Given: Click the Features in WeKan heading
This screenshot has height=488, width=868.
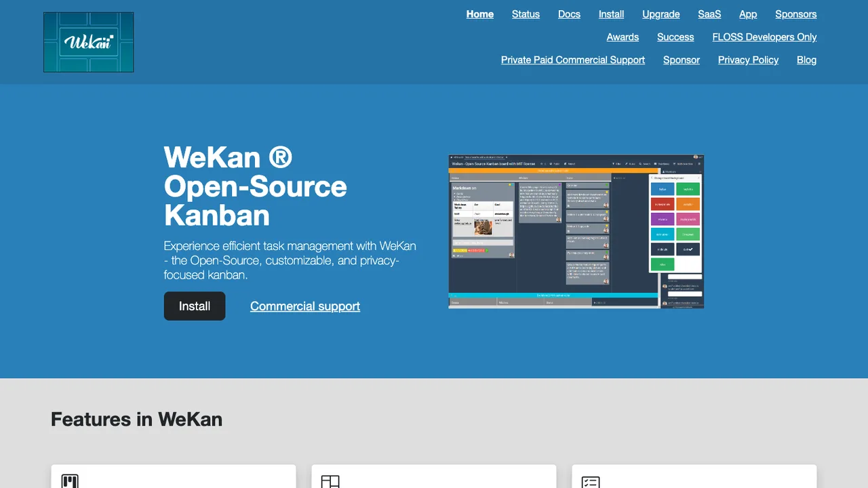Looking at the screenshot, I should click(136, 419).
